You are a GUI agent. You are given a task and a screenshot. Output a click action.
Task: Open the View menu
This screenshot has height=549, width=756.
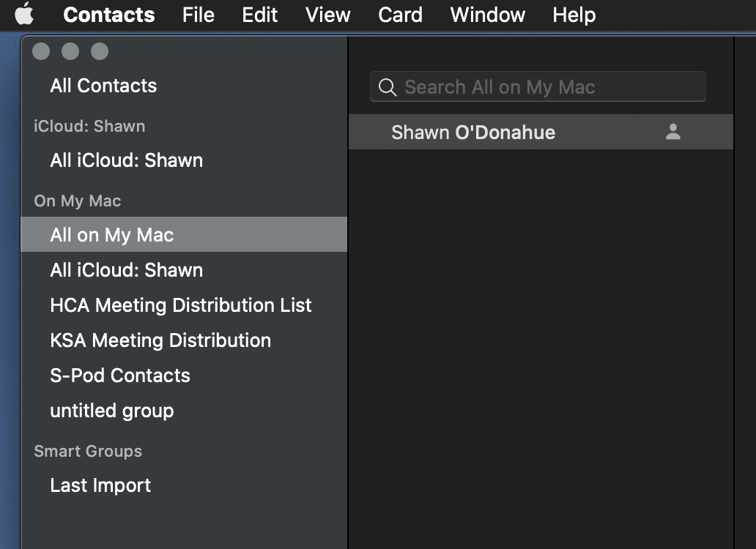[x=327, y=15]
